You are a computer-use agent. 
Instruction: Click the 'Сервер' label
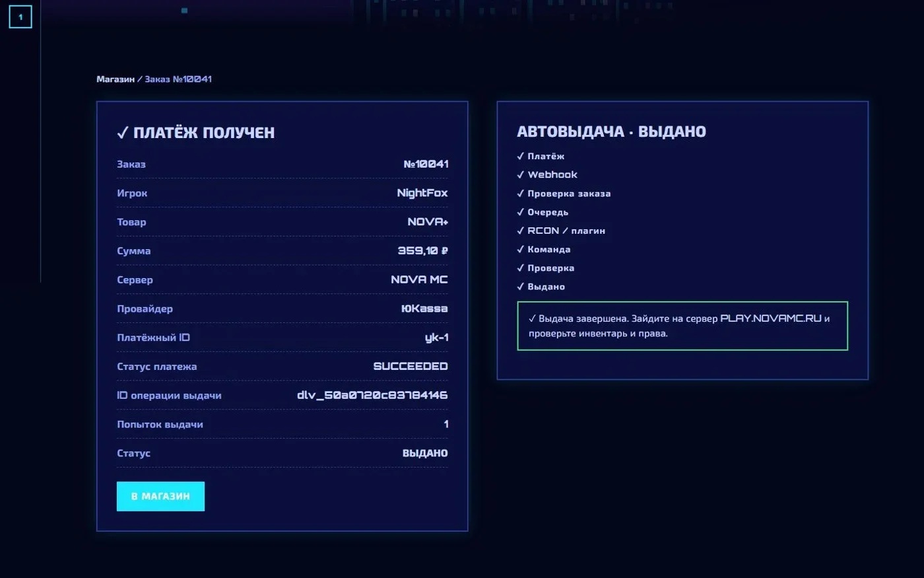(135, 279)
